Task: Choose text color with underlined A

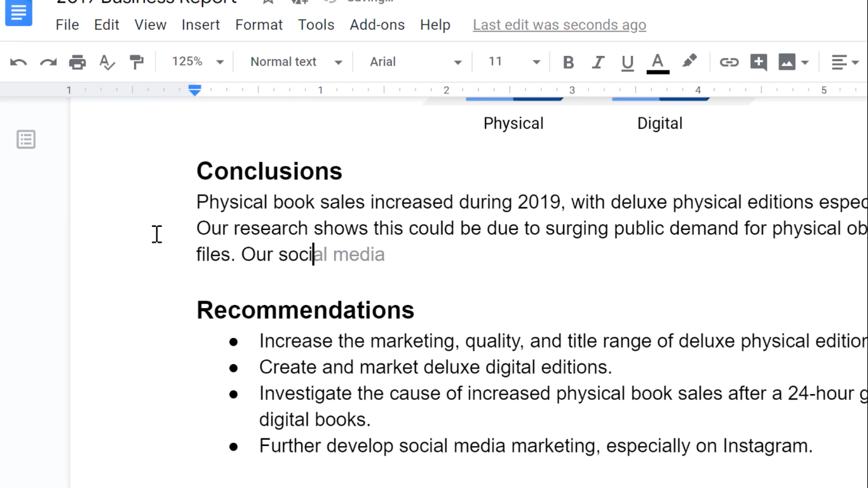Action: click(x=658, y=62)
